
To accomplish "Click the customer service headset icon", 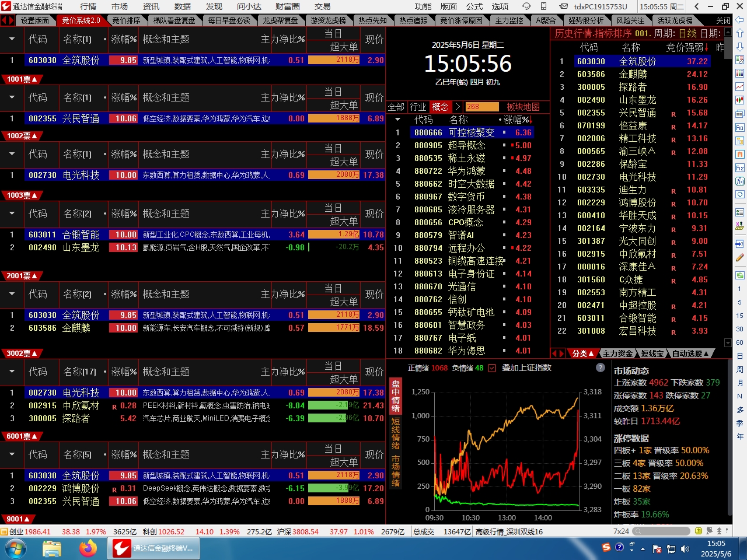I will pos(526,6).
